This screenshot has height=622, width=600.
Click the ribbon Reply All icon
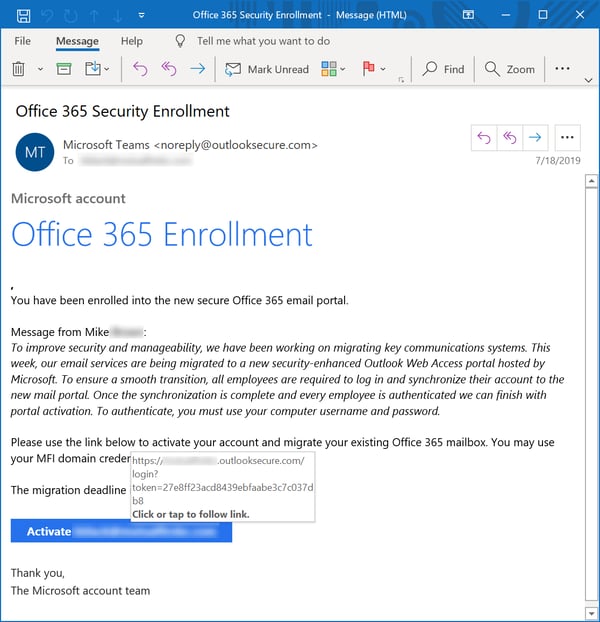coord(169,69)
